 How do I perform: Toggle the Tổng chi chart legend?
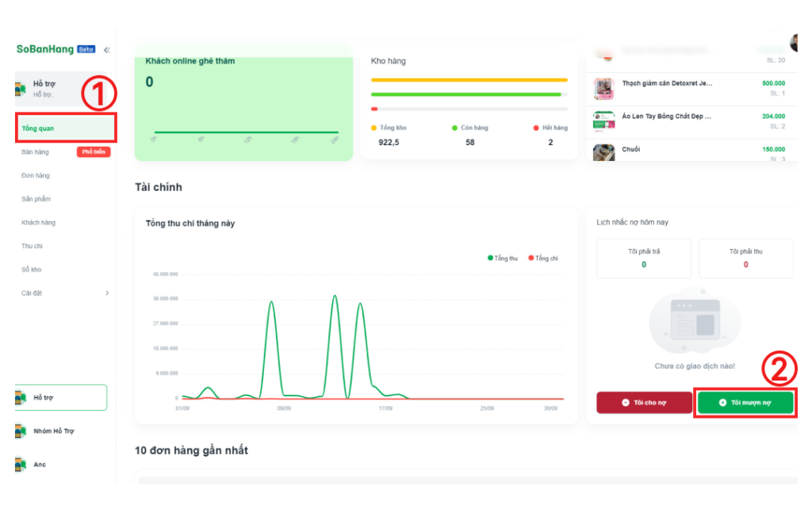click(x=543, y=258)
